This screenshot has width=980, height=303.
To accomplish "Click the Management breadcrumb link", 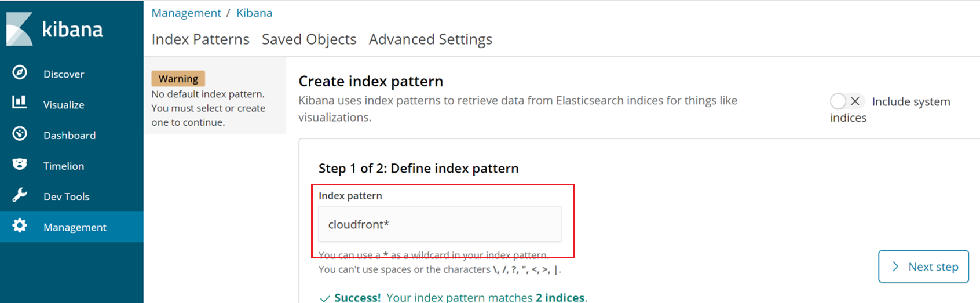I will click(186, 13).
